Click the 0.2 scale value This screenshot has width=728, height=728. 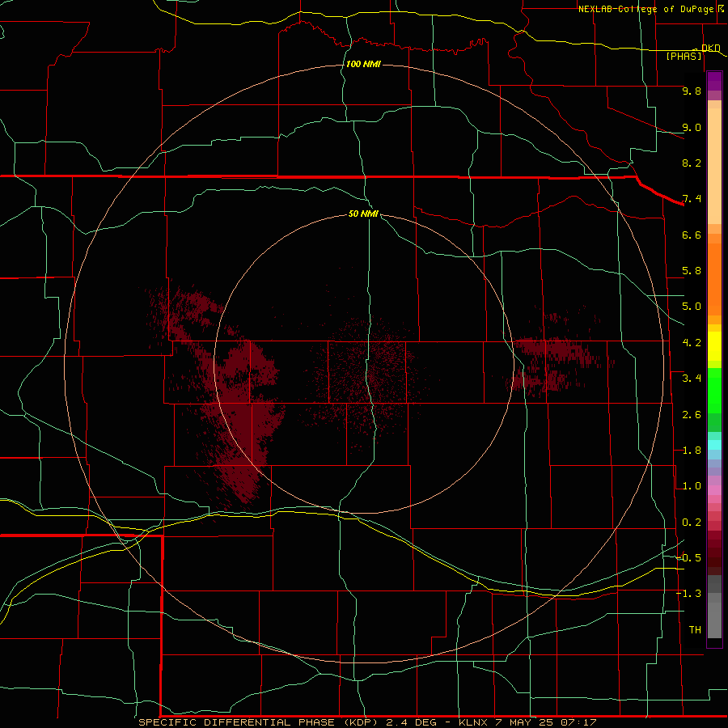pyautogui.click(x=692, y=523)
